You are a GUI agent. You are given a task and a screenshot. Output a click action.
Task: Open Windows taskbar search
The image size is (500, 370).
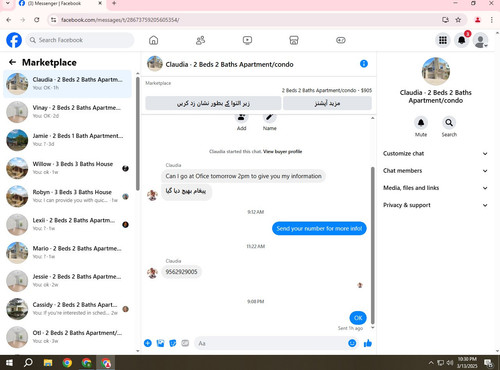(28, 362)
